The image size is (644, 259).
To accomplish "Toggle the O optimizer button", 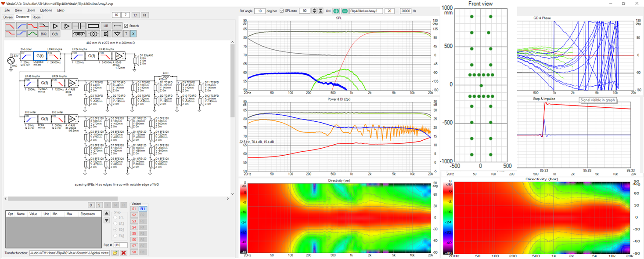I will point(91,205).
